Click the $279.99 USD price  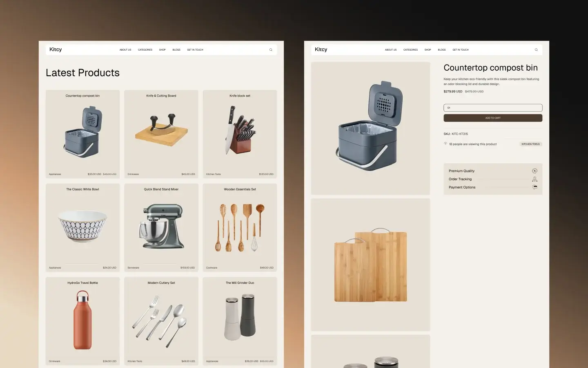(x=453, y=92)
